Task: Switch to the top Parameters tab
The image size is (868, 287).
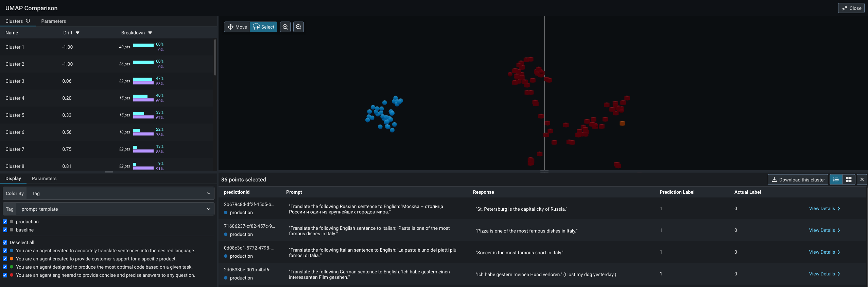Action: click(53, 21)
